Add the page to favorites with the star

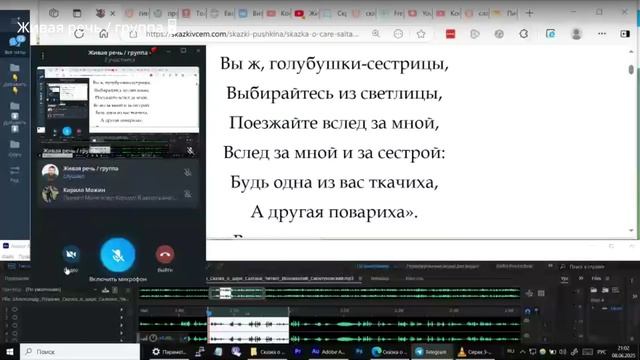(x=421, y=34)
